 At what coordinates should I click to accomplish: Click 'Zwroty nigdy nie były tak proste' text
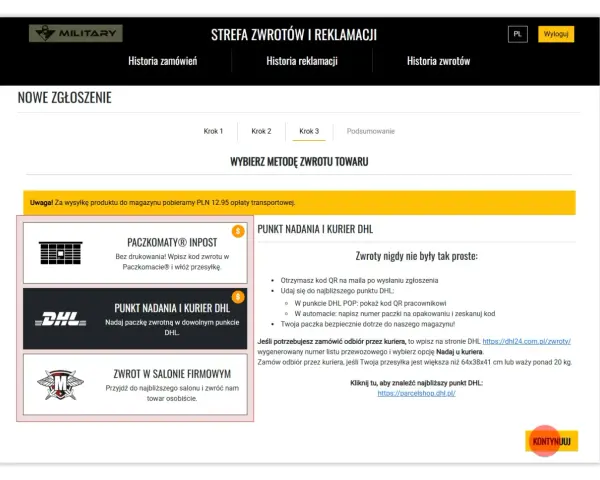(417, 256)
